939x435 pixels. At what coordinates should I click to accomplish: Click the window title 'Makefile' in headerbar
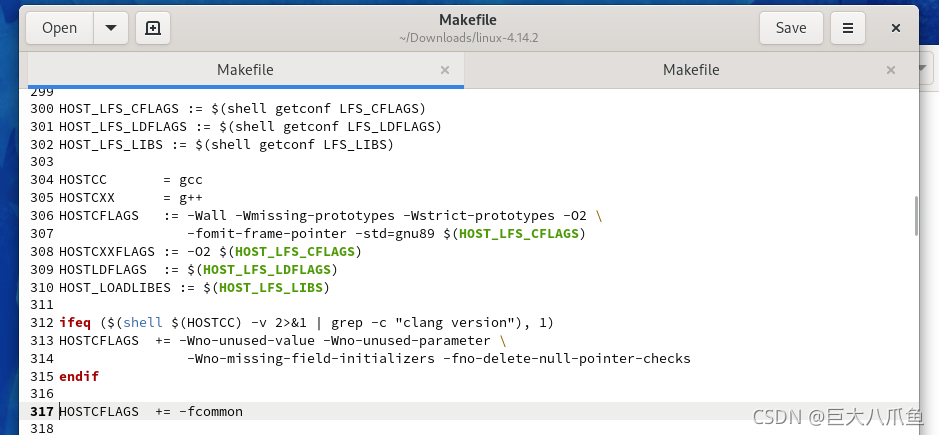468,20
